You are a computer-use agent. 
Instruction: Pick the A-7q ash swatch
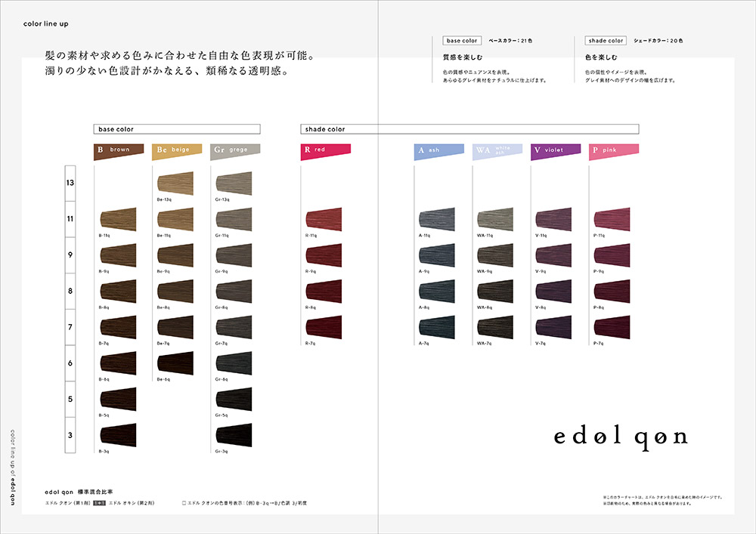pos(437,328)
